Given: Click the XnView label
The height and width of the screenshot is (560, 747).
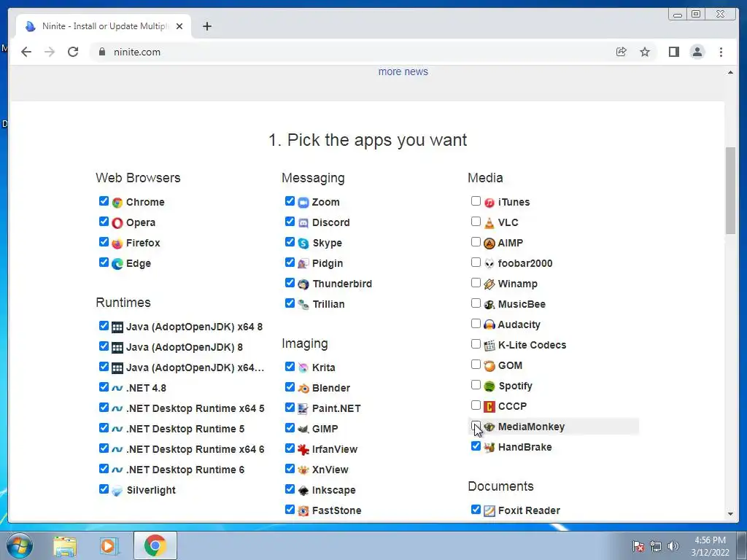Looking at the screenshot, I should click(x=330, y=470).
